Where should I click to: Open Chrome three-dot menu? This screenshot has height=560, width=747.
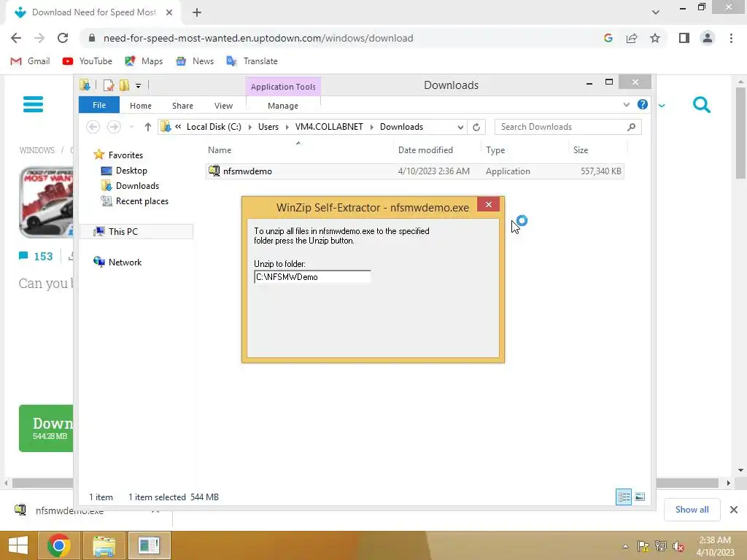[731, 38]
